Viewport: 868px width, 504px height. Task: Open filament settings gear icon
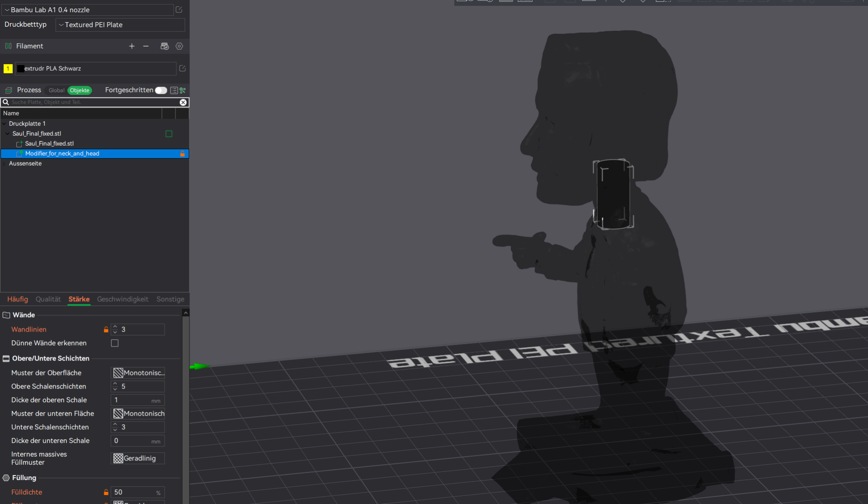(x=179, y=46)
